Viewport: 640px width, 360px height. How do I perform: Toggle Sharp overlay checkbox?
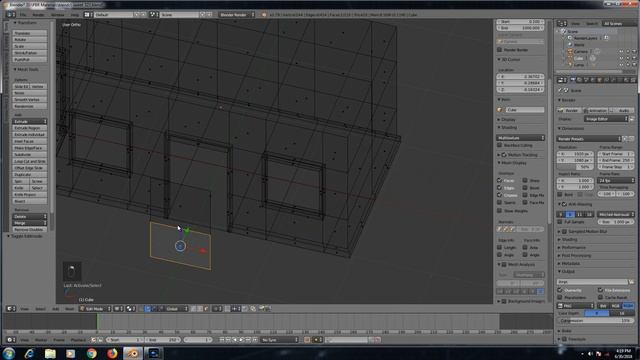coord(525,180)
